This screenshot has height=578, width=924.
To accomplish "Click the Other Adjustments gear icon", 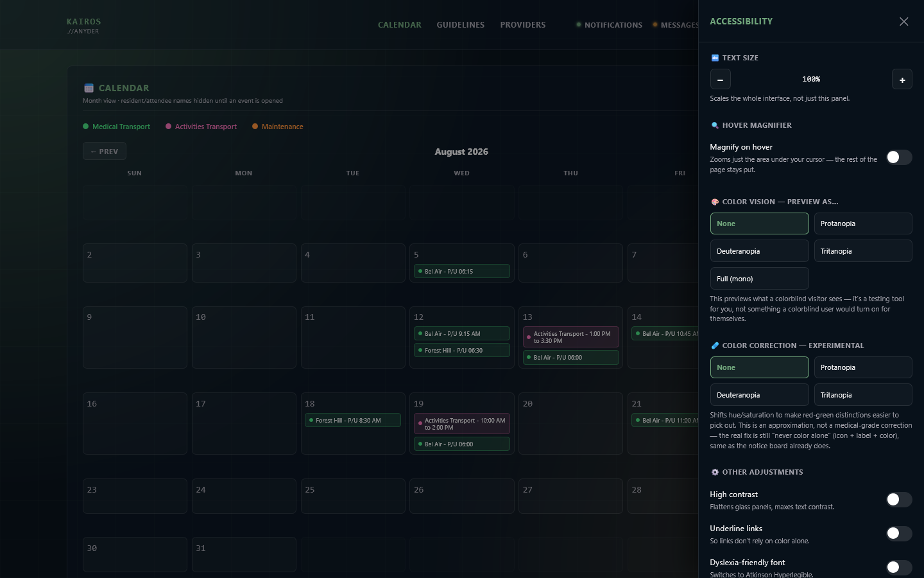I will [715, 472].
